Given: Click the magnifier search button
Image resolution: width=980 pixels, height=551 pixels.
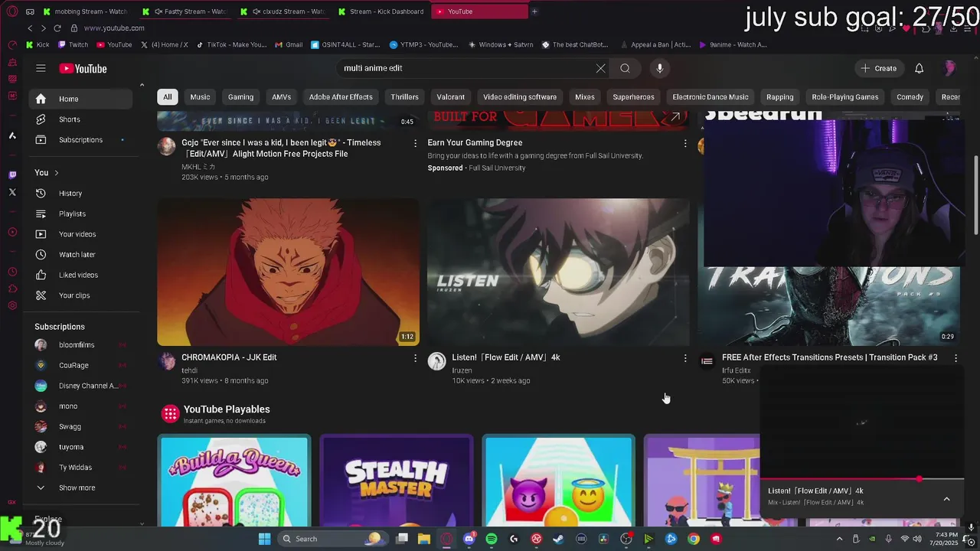Looking at the screenshot, I should click(x=625, y=68).
